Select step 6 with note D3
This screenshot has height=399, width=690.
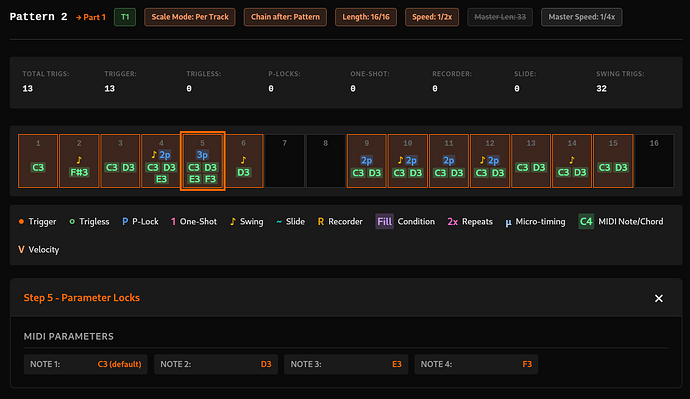coord(243,161)
